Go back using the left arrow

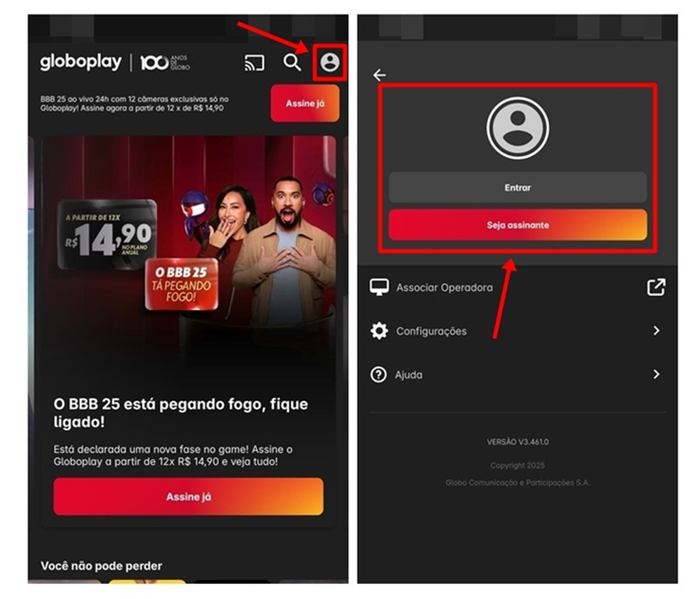click(x=379, y=75)
